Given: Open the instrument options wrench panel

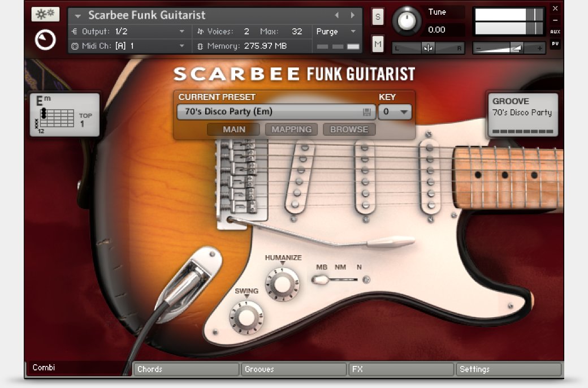Looking at the screenshot, I should coord(45,15).
